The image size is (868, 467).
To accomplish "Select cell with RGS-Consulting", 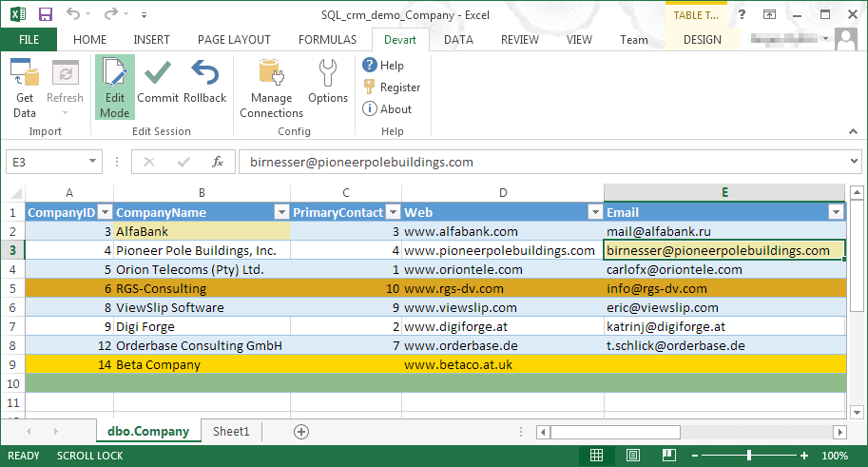I will pyautogui.click(x=202, y=288).
